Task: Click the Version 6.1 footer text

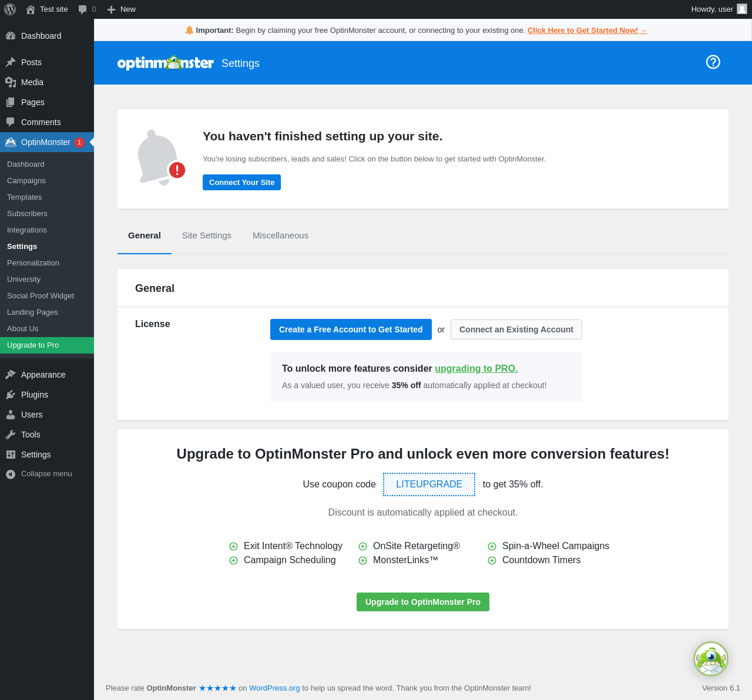Action: coord(721,688)
